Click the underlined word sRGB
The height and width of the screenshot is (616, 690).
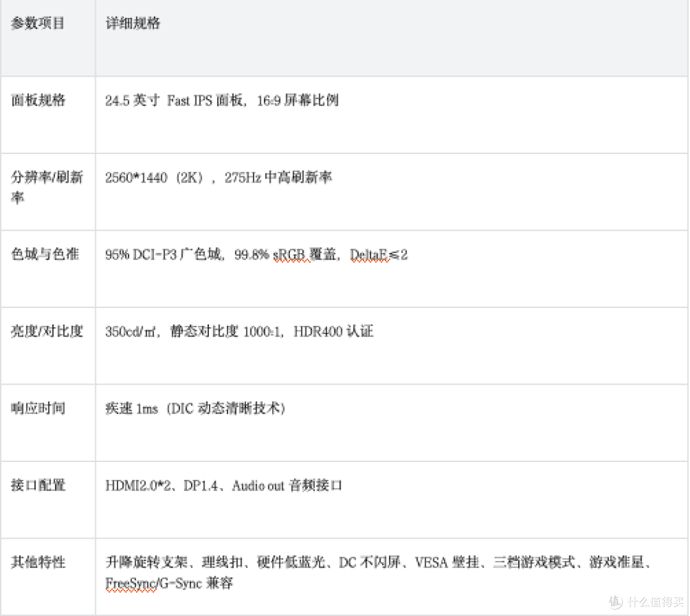289,255
